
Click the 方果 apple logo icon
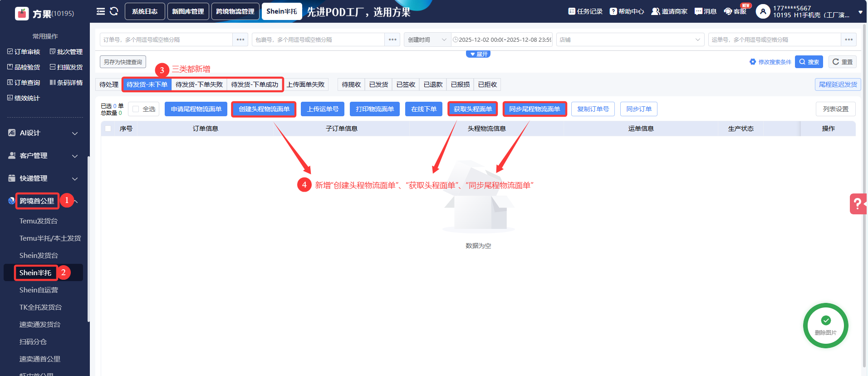[22, 14]
